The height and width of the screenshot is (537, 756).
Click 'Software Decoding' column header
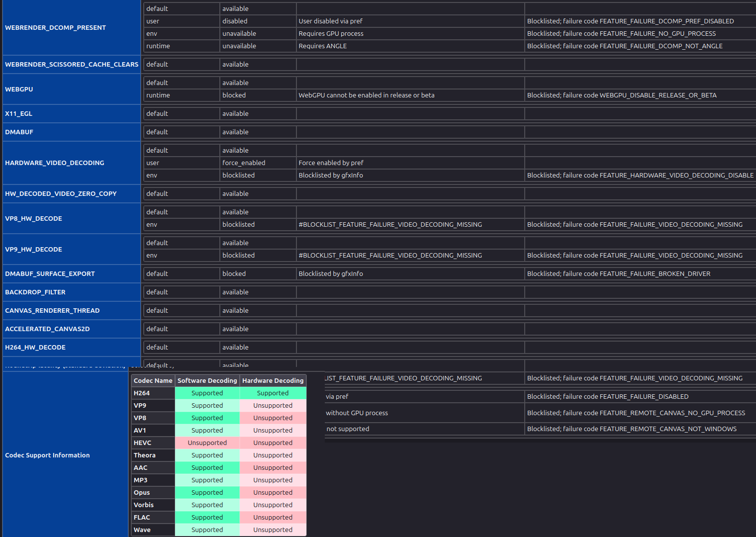click(x=207, y=380)
